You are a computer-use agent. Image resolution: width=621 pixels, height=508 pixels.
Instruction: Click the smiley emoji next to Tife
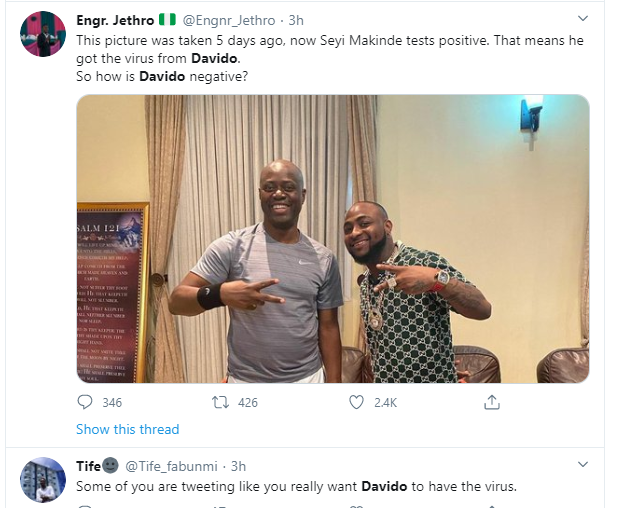[x=110, y=465]
